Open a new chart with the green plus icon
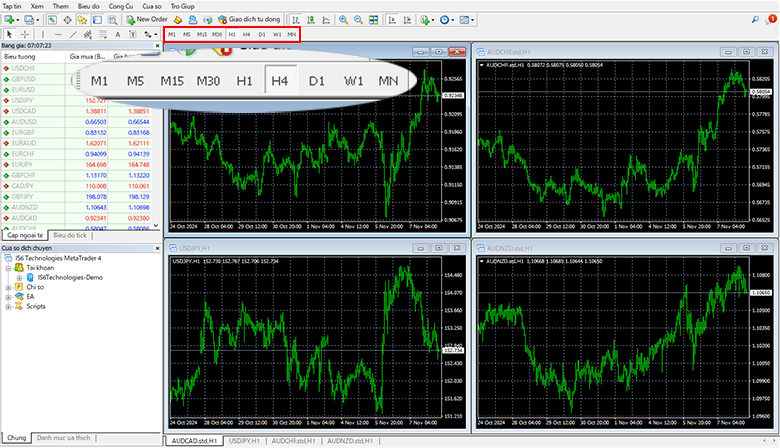Viewport: 780px width, 448px height. click(8, 20)
